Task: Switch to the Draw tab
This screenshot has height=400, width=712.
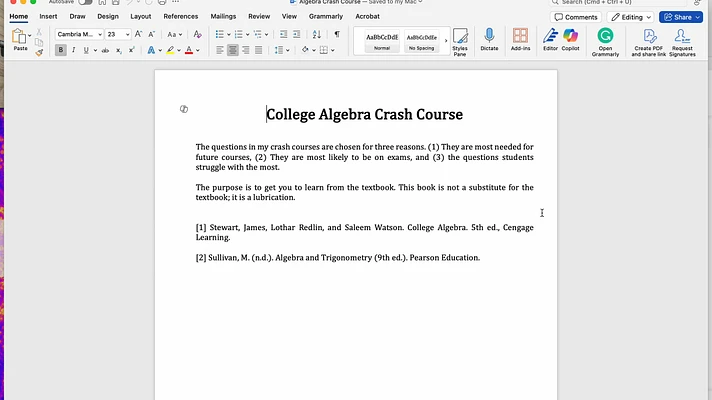Action: 77,16
